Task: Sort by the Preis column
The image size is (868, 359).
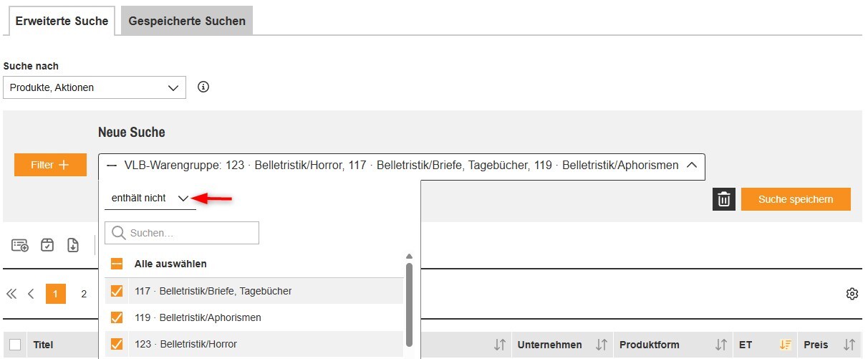Action: pos(849,345)
